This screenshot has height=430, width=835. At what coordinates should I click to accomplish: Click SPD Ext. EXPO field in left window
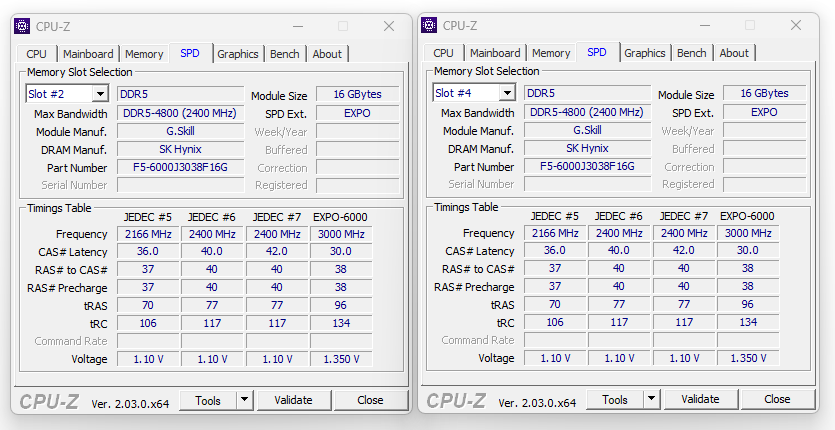[x=357, y=113]
